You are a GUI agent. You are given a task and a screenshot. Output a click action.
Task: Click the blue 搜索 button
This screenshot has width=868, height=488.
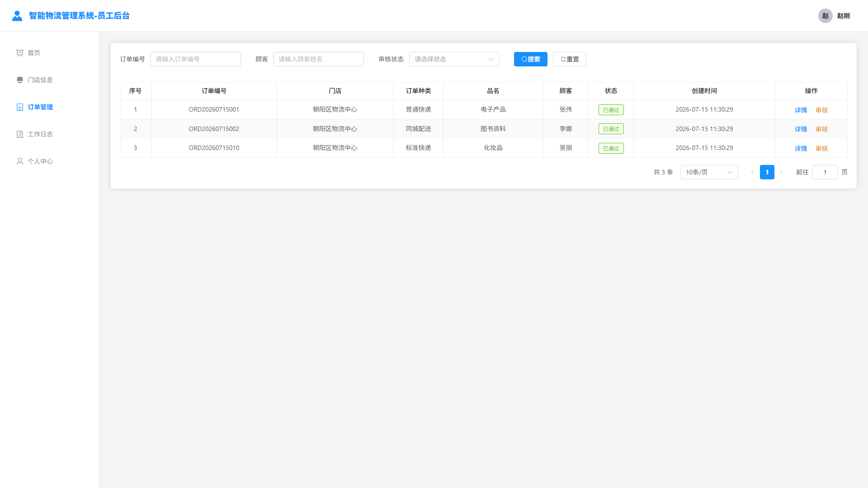tap(530, 59)
